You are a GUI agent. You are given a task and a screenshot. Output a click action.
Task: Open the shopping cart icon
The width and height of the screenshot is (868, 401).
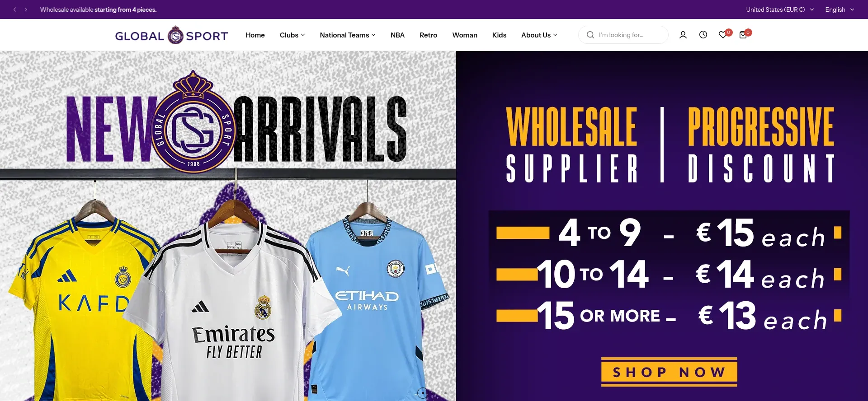[743, 35]
